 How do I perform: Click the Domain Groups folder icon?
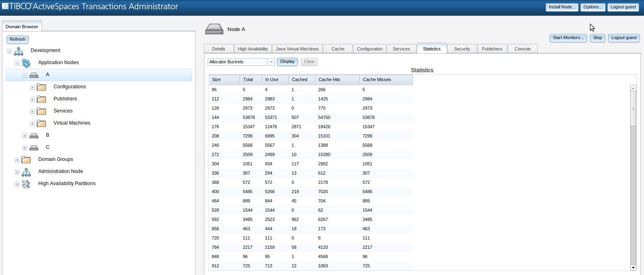tap(26, 160)
